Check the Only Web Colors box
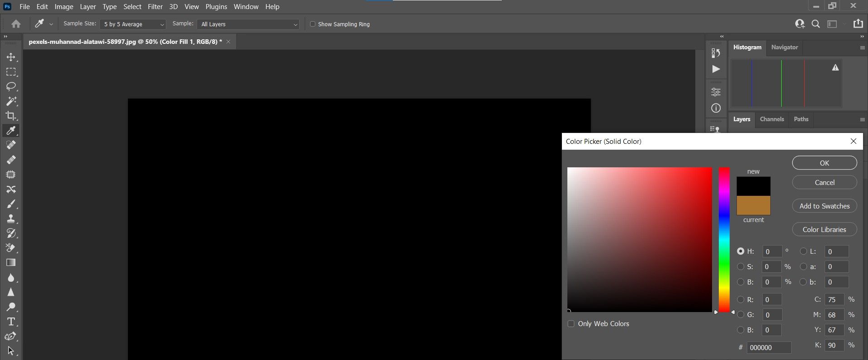868x360 pixels. 571,324
